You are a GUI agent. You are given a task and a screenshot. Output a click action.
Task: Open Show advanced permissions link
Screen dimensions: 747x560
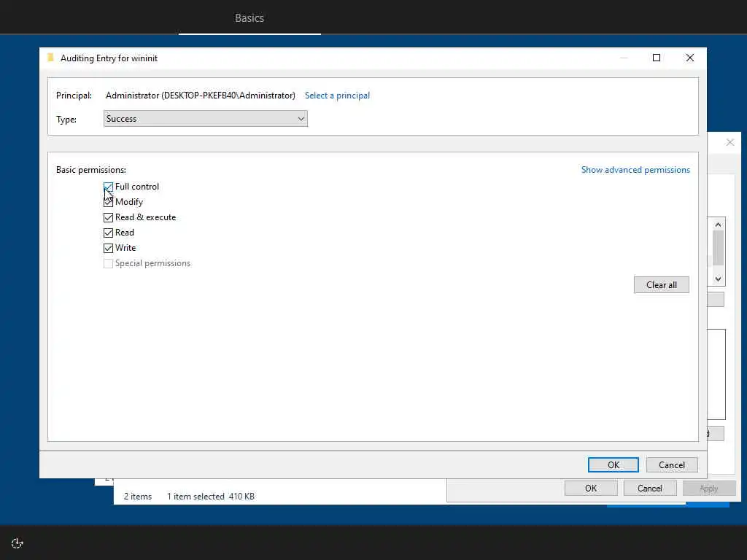pyautogui.click(x=635, y=170)
